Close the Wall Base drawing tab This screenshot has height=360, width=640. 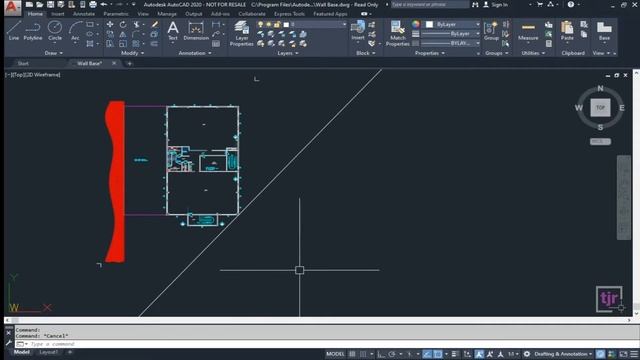point(114,63)
